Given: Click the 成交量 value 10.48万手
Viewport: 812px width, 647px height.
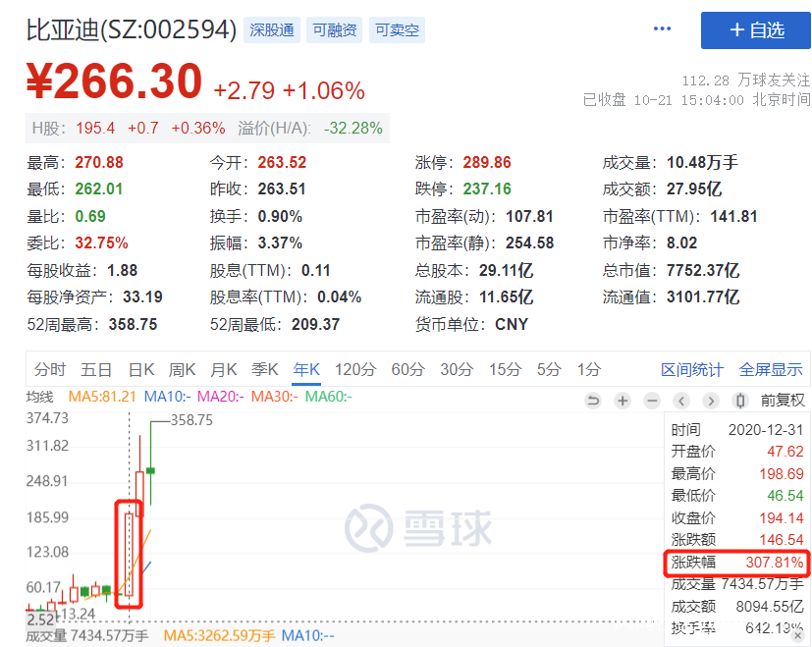Looking at the screenshot, I should (x=702, y=163).
